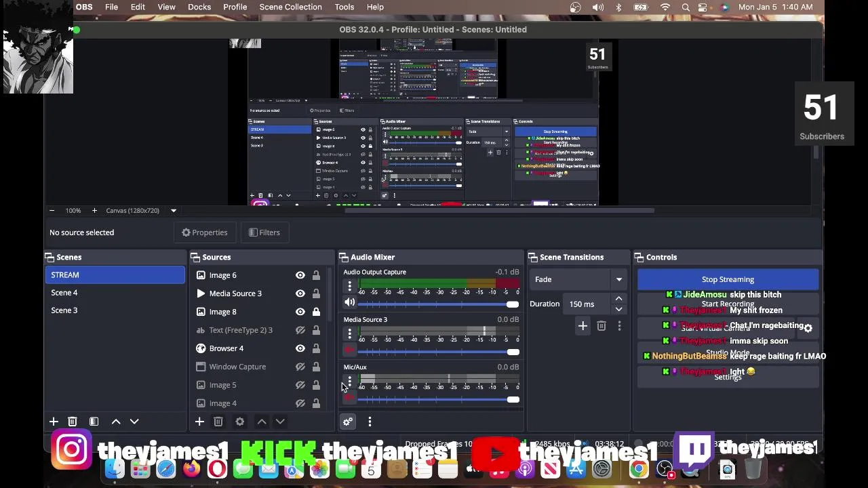Image resolution: width=868 pixels, height=488 pixels.
Task: Open Google Chrome from the Dock
Action: coord(638,469)
